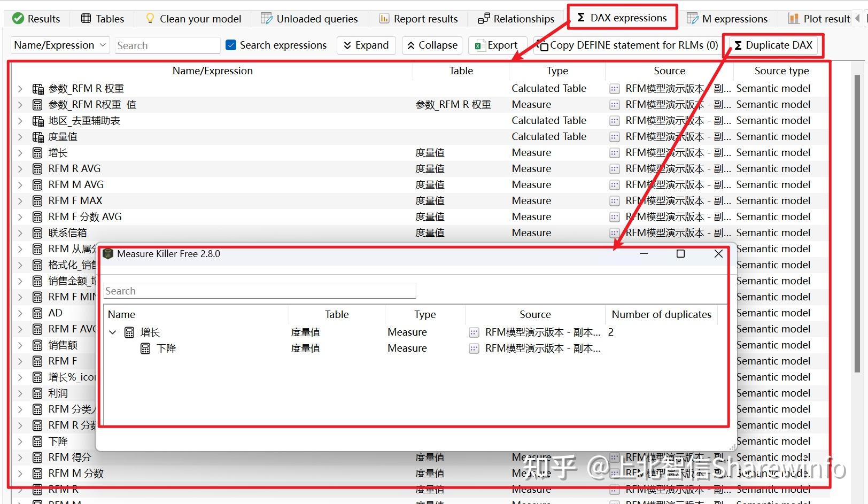The image size is (868, 504).
Task: Expand the 参数_RFM R 权重 tree item
Action: click(x=20, y=89)
